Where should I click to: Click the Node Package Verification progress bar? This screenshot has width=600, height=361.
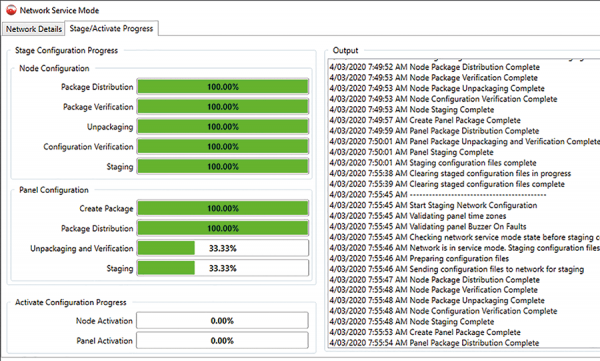coord(223,107)
